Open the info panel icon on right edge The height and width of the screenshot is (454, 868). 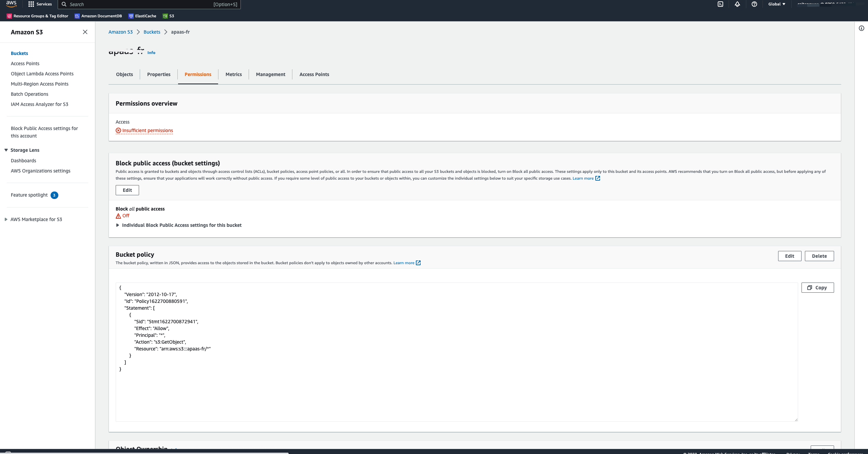[x=862, y=28]
